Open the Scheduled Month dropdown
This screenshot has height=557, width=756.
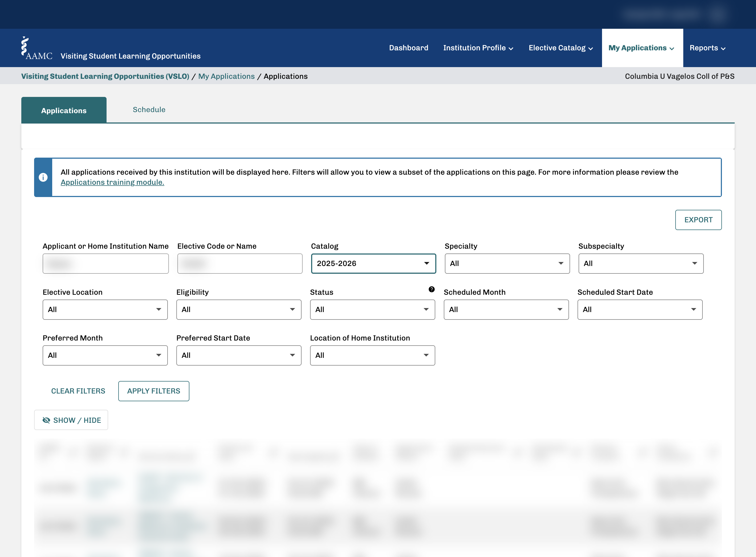coord(506,310)
